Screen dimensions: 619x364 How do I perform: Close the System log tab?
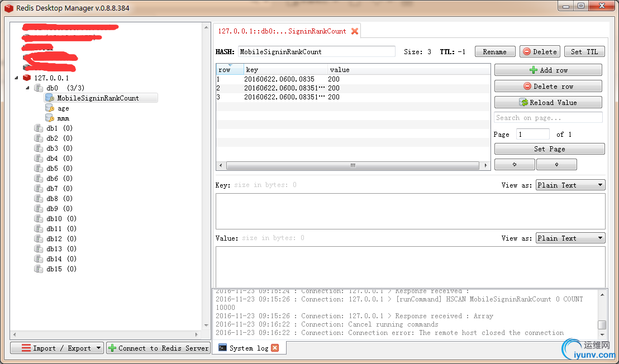coord(275,348)
